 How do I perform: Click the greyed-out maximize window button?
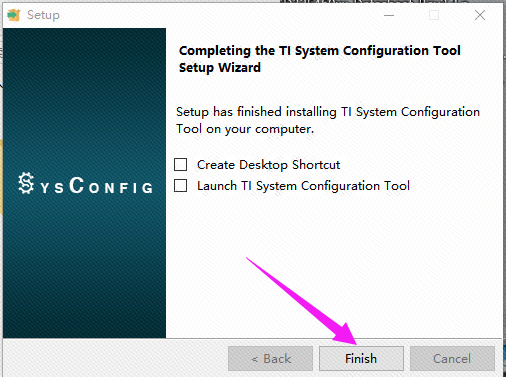pyautogui.click(x=434, y=15)
